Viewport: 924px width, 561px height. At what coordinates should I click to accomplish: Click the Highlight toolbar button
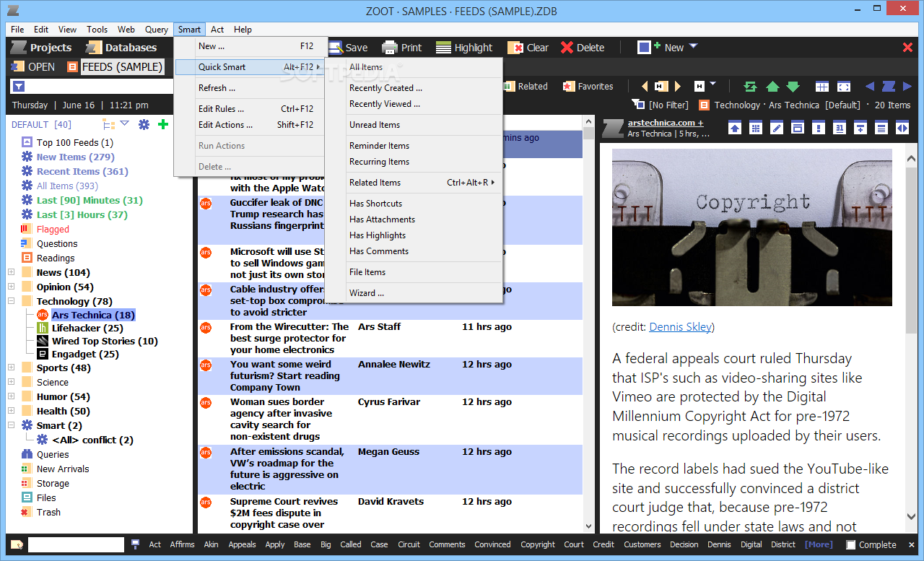(x=464, y=48)
